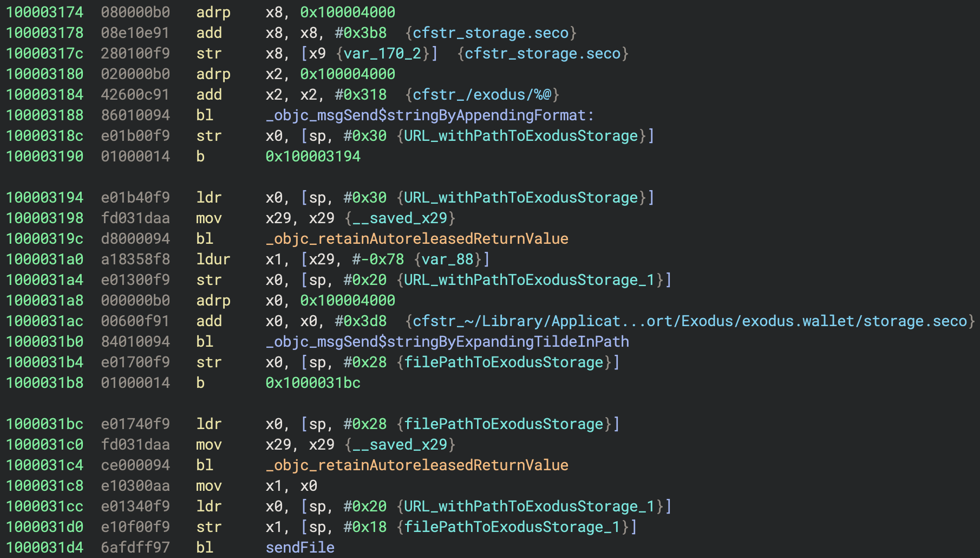Click mov mnemonic at 1000031c8

tap(209, 485)
